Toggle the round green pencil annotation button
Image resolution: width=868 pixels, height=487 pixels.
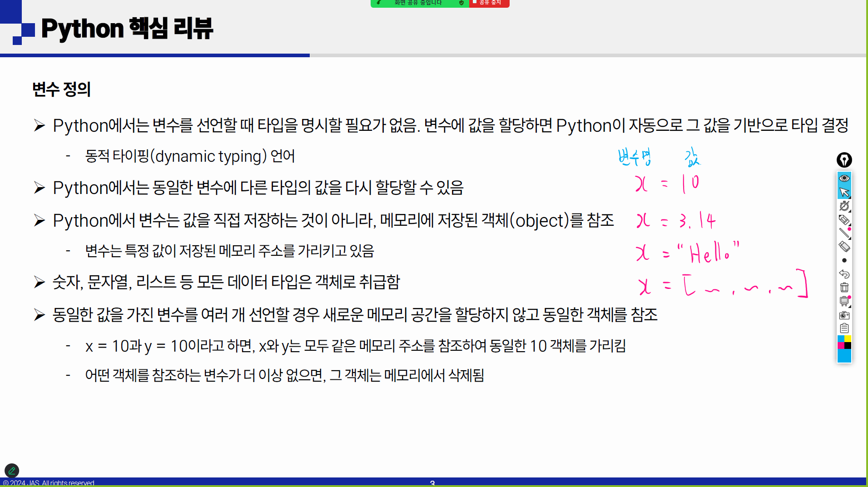tap(12, 471)
